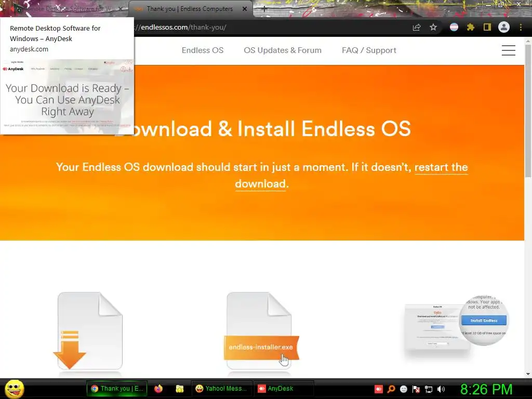Image resolution: width=532 pixels, height=399 pixels.
Task: Open Chrome's three-dot menu
Action: 521,28
